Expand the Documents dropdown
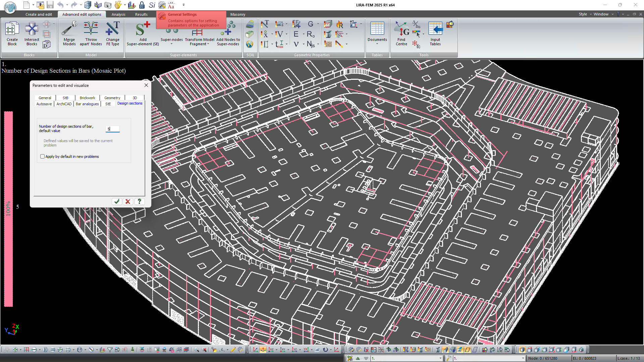The width and height of the screenshot is (644, 362). click(377, 44)
